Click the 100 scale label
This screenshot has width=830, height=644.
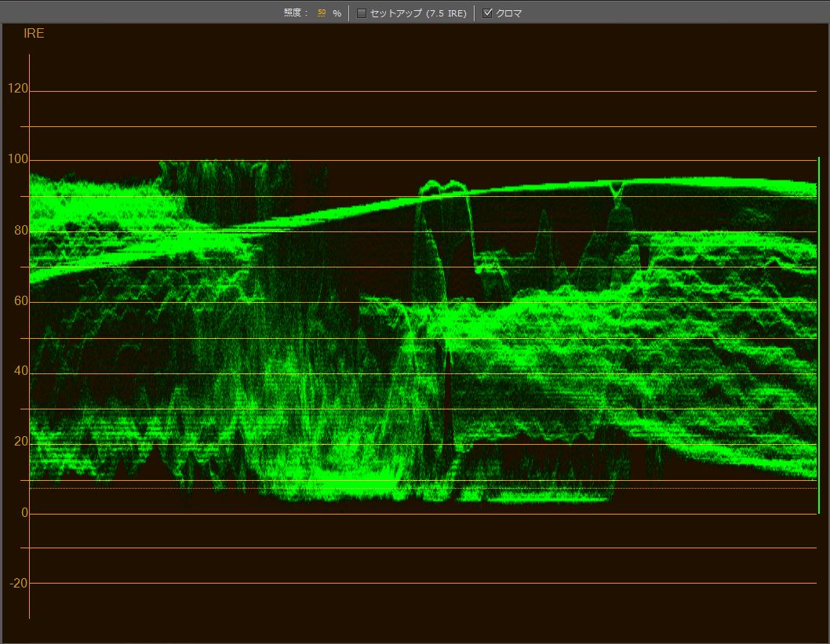(18, 160)
